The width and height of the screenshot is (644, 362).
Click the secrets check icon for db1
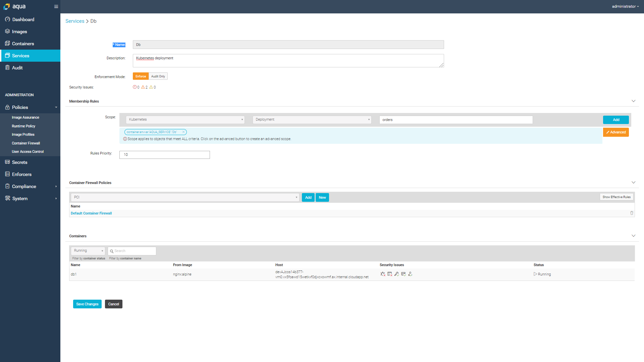pyautogui.click(x=404, y=274)
